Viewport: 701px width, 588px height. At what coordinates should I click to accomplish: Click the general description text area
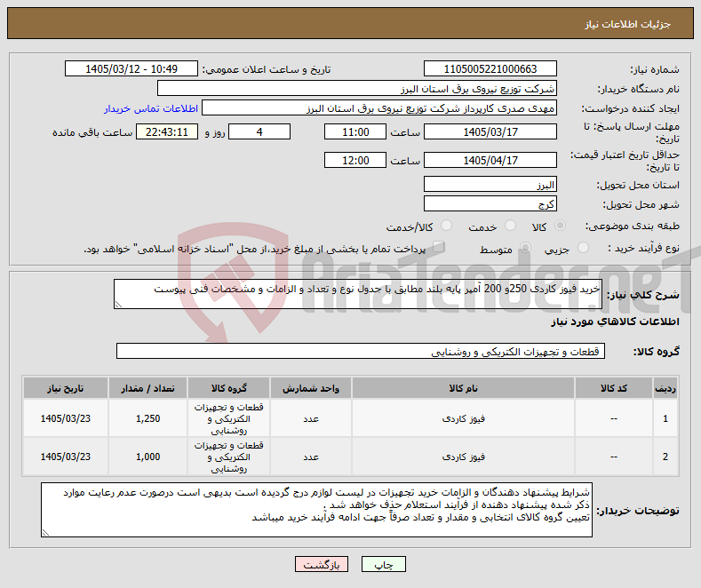pyautogui.click(x=358, y=294)
